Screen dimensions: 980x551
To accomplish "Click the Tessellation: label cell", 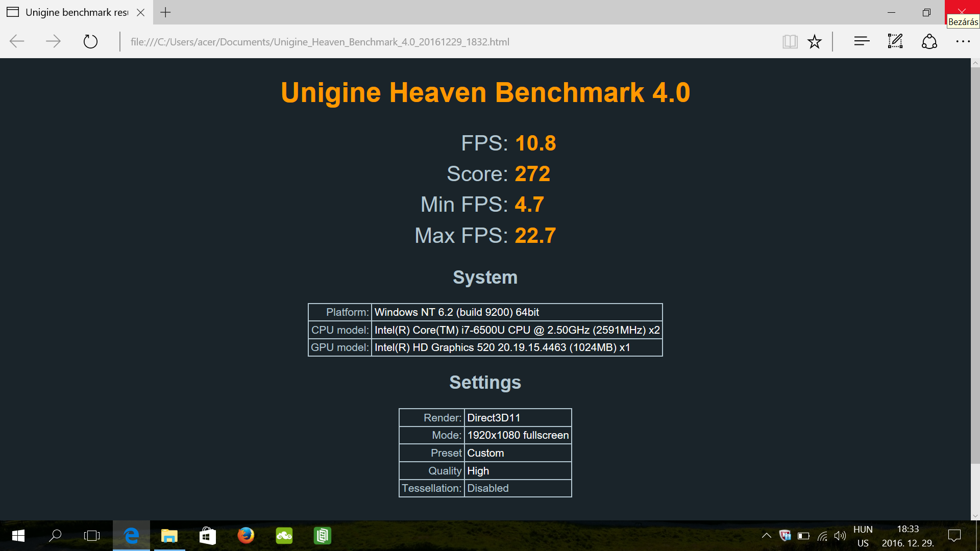I will pyautogui.click(x=432, y=488).
